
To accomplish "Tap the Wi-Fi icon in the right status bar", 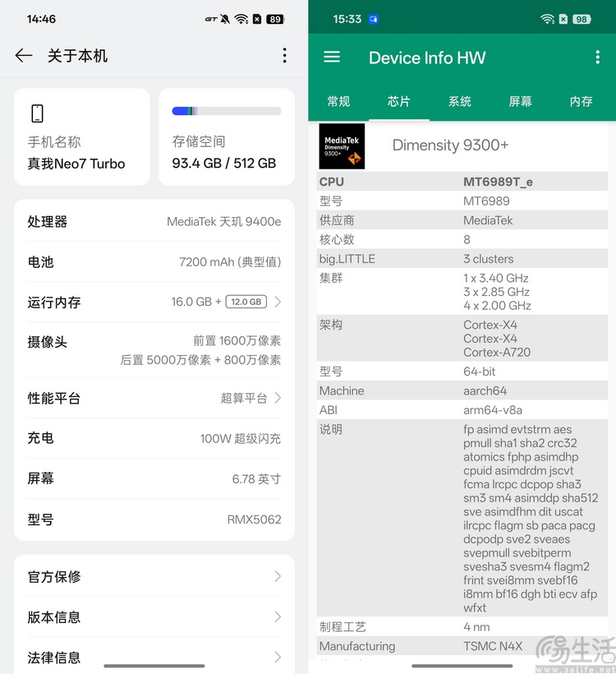I will [x=548, y=19].
